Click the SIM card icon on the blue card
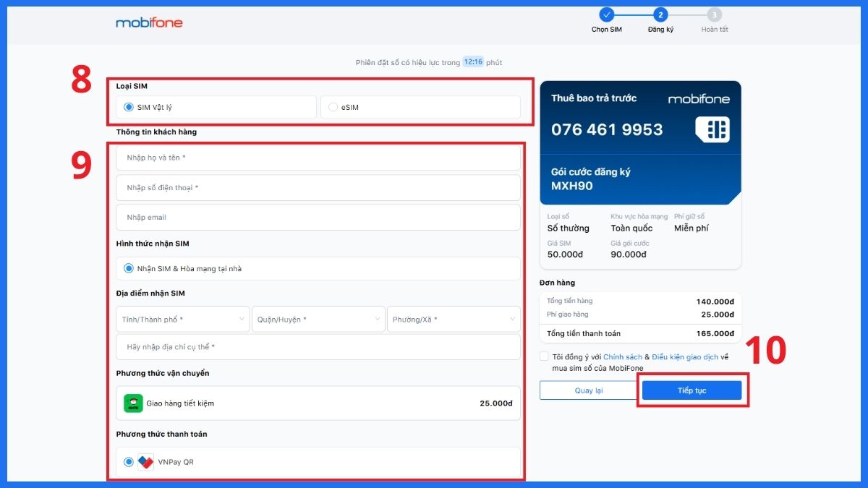This screenshot has height=488, width=868. (713, 130)
